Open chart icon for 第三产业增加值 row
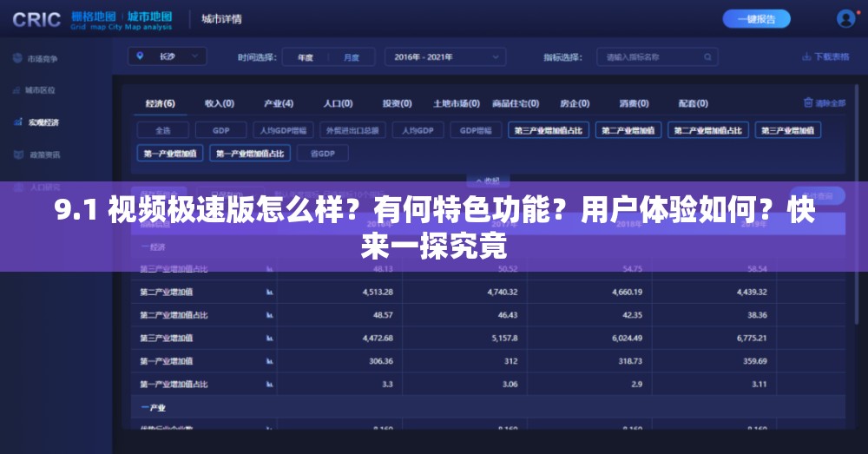 [x=270, y=338]
